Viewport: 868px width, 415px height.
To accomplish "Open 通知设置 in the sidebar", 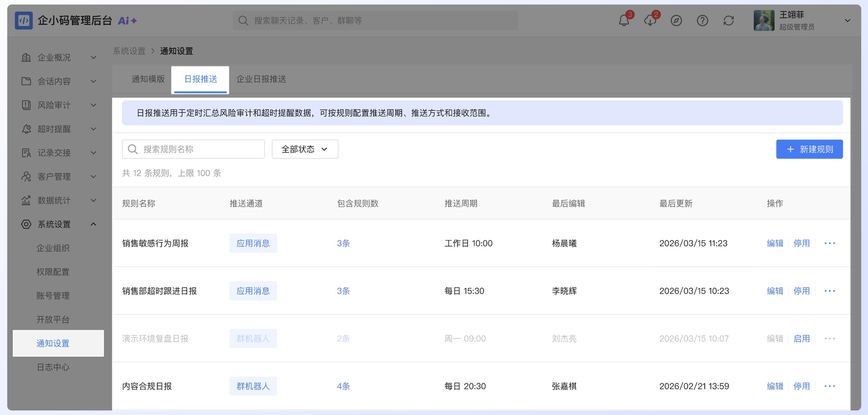I will [x=58, y=343].
